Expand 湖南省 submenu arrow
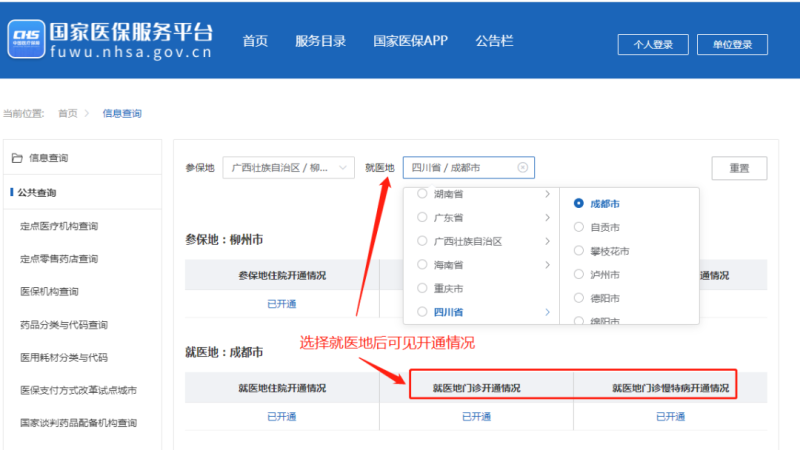This screenshot has width=800, height=450. 547,193
